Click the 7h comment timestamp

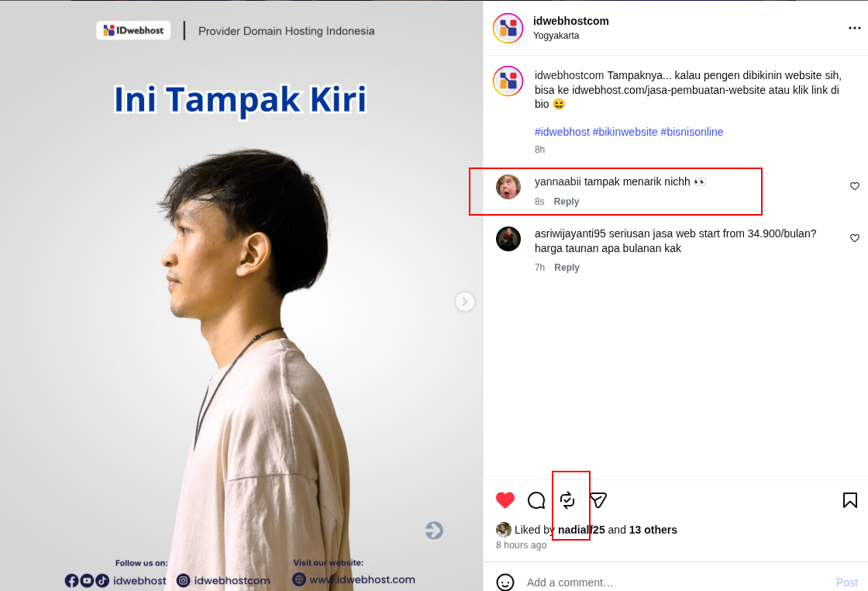coord(539,268)
